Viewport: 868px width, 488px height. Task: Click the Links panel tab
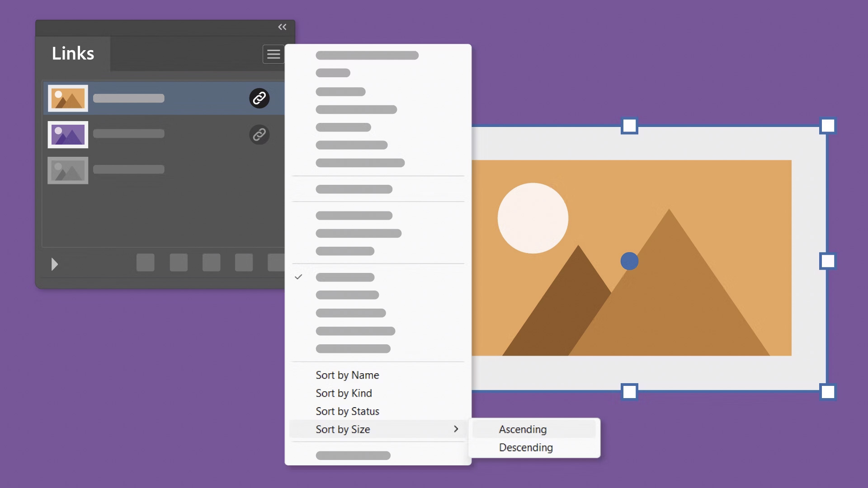coord(73,53)
